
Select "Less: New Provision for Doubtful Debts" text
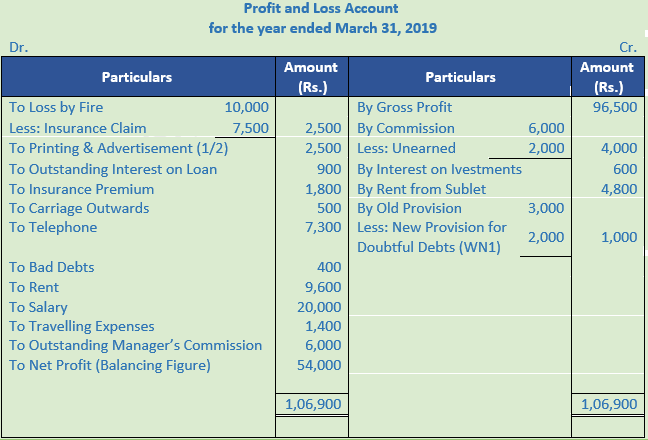[432, 236]
